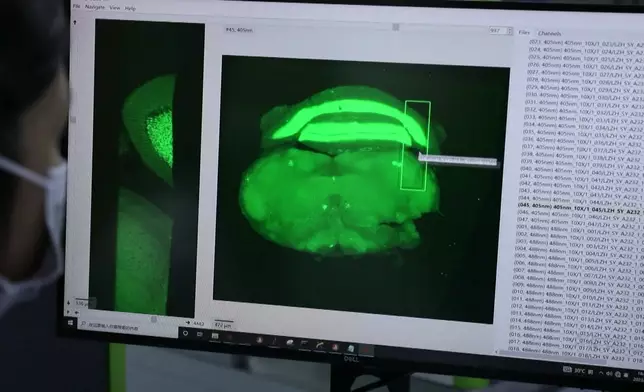Switch to the Files tab
This screenshot has height=392, width=644.
click(x=524, y=32)
